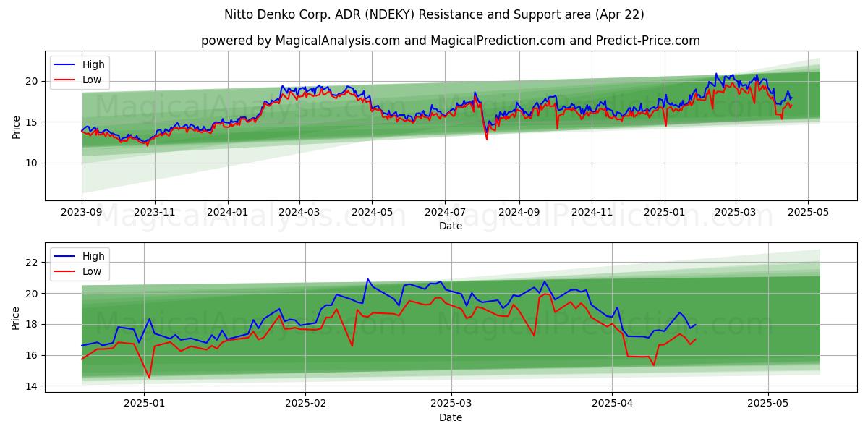Click '2025-03' tick on the upper chart

click(x=736, y=212)
